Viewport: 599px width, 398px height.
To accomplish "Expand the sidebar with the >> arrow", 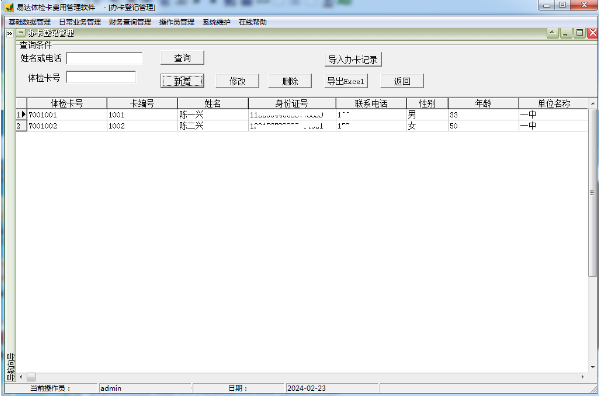I will pos(10,34).
